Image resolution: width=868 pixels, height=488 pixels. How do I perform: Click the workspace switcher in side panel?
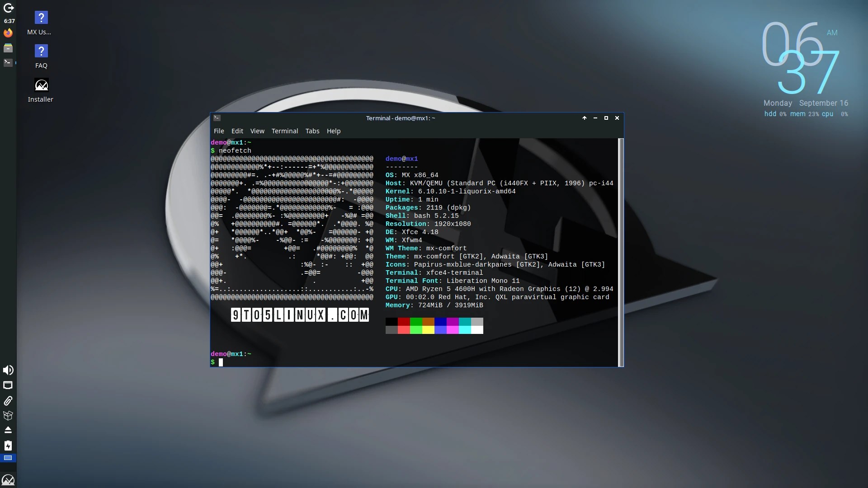click(8, 458)
